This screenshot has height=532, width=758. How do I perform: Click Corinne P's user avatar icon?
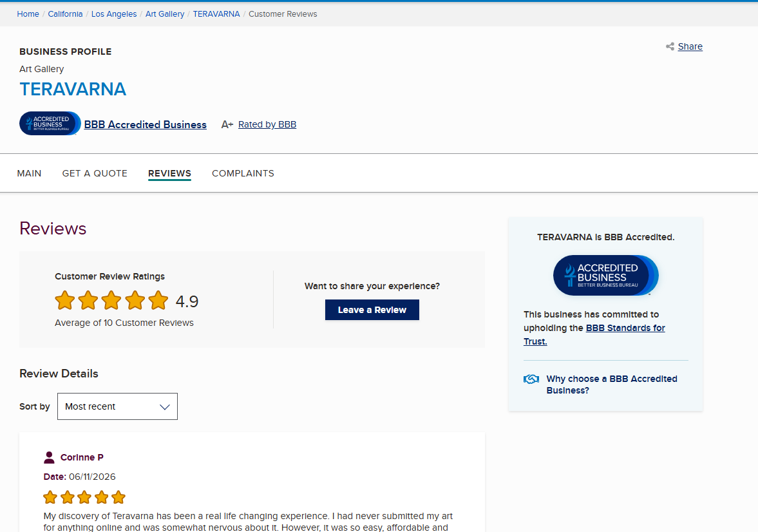pos(49,457)
